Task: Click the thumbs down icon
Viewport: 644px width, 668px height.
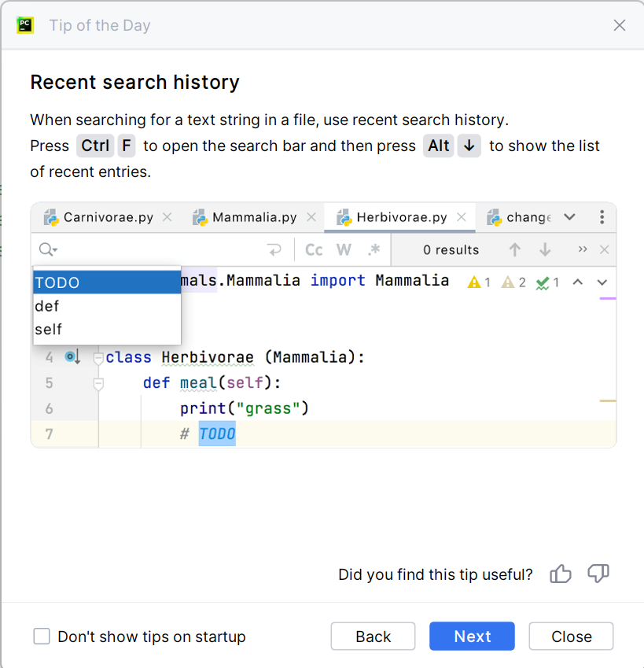Action: pos(598,574)
